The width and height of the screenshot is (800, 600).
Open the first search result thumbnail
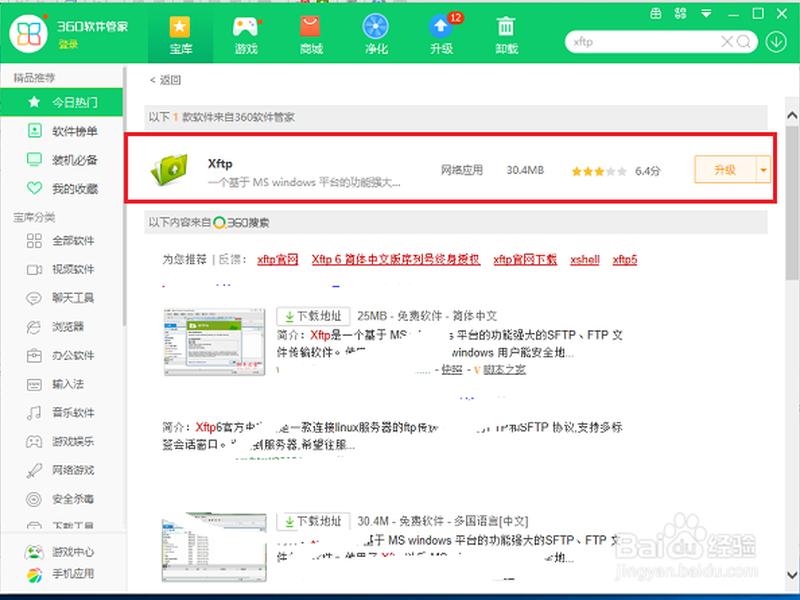tap(214, 341)
